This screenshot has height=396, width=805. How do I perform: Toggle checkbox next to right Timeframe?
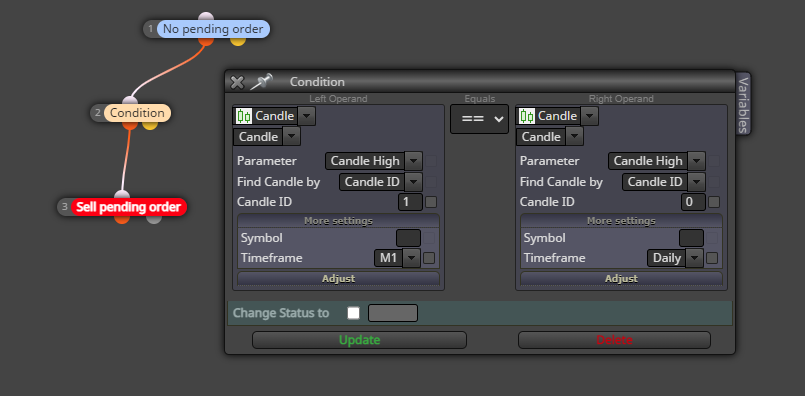pyautogui.click(x=712, y=258)
